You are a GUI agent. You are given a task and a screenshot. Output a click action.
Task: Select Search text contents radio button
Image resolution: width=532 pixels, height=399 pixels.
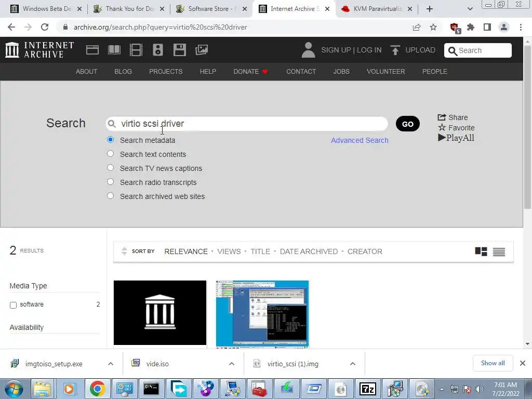tap(110, 154)
